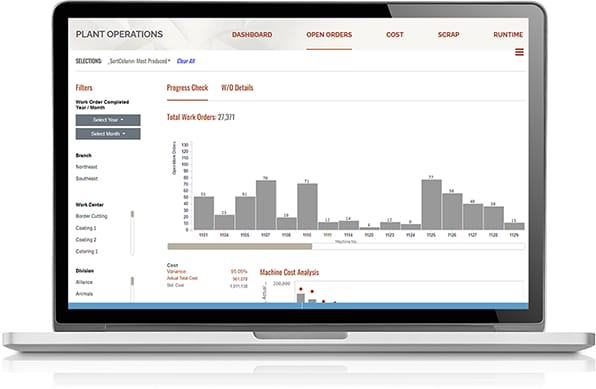Switch to W/O Details tab
Image resolution: width=596 pixels, height=389 pixels.
pos(237,88)
